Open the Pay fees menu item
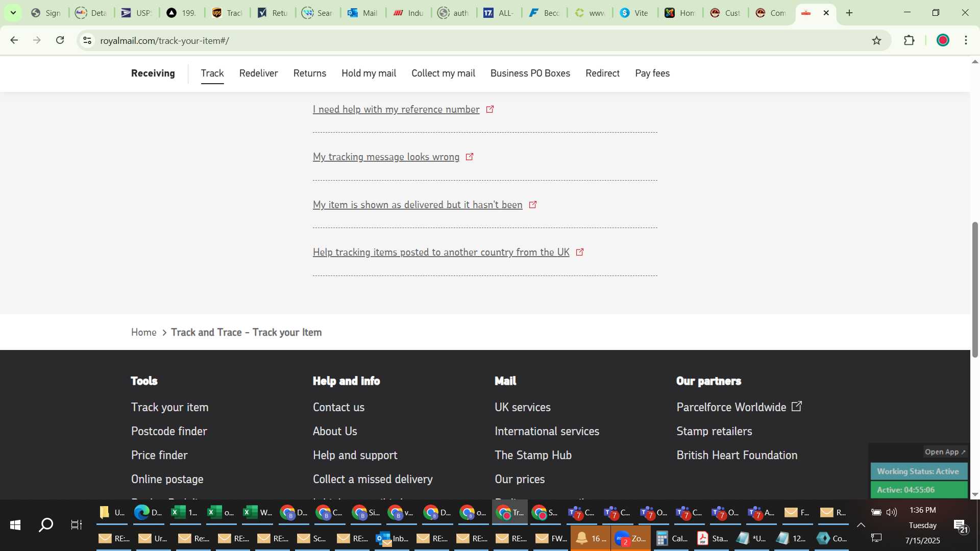This screenshot has height=551, width=980. [x=652, y=73]
